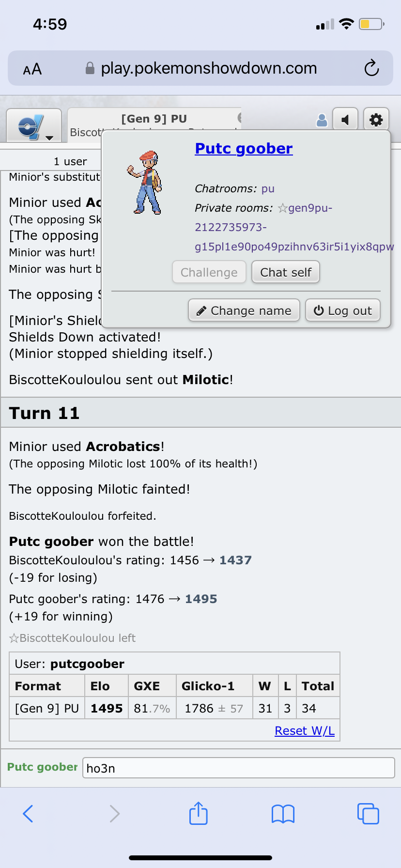This screenshot has width=401, height=868.
Task: Click the Putc goober username link
Action: (x=244, y=148)
